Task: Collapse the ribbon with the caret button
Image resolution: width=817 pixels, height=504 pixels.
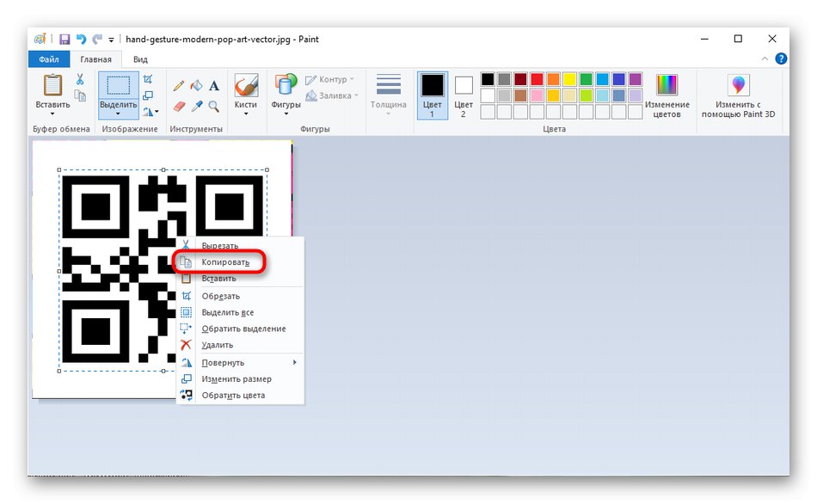Action: pos(765,58)
